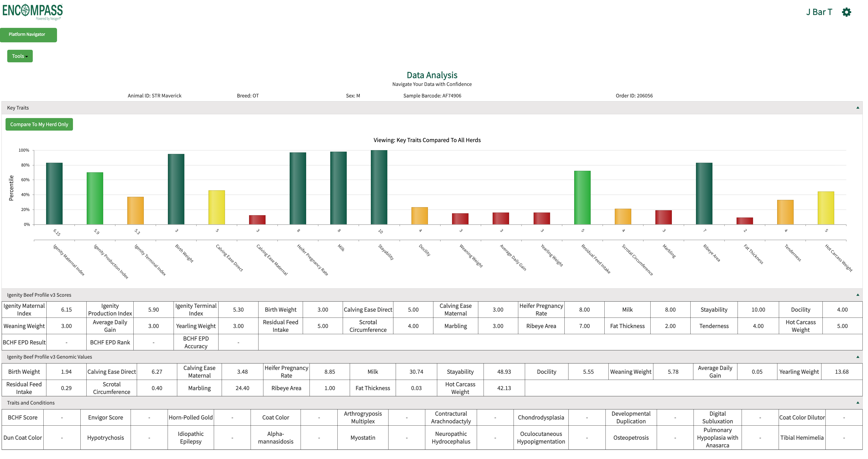Click the BCHF EPD Result label cell

click(24, 342)
